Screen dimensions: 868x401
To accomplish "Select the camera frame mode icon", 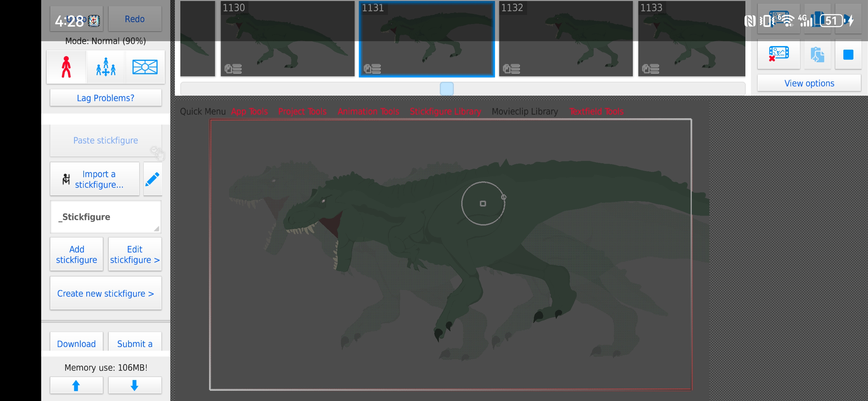I will click(145, 67).
